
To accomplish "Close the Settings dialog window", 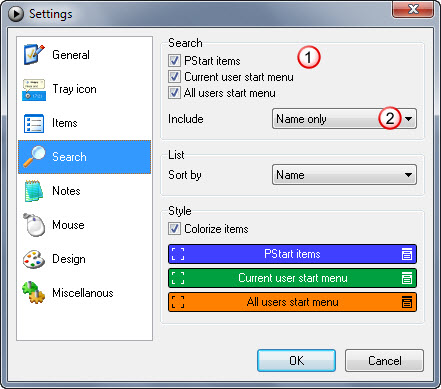I will (x=413, y=9).
